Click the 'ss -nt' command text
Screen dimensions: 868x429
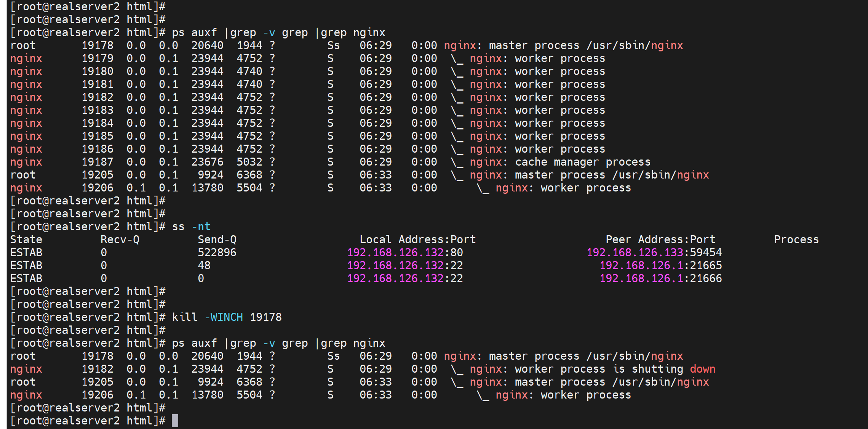tap(191, 226)
